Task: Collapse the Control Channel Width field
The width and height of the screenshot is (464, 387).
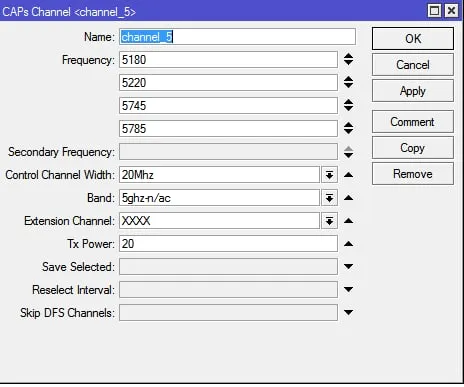Action: point(348,175)
